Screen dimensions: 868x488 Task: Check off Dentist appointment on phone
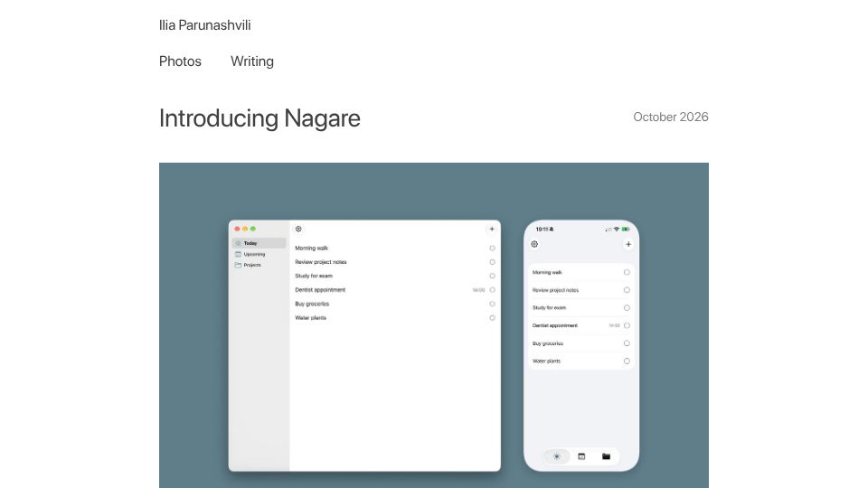pos(627,325)
